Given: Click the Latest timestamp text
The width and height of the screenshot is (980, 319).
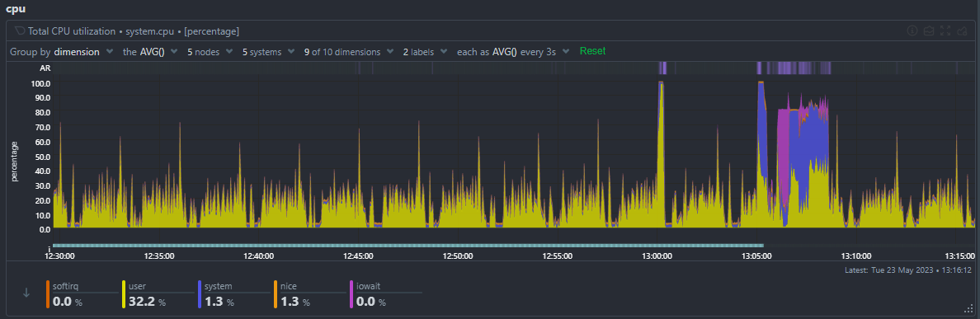Looking at the screenshot, I should coord(908,270).
